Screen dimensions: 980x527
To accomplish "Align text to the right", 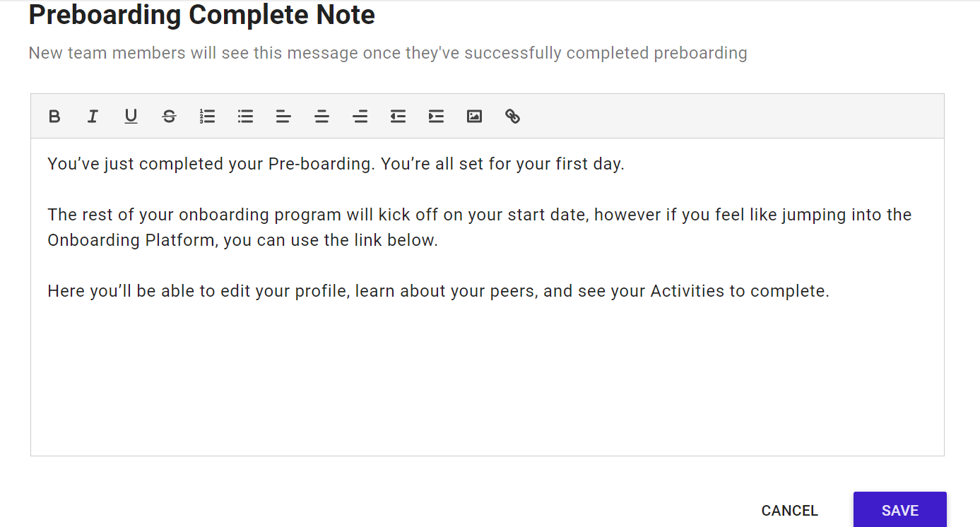I will (x=360, y=117).
